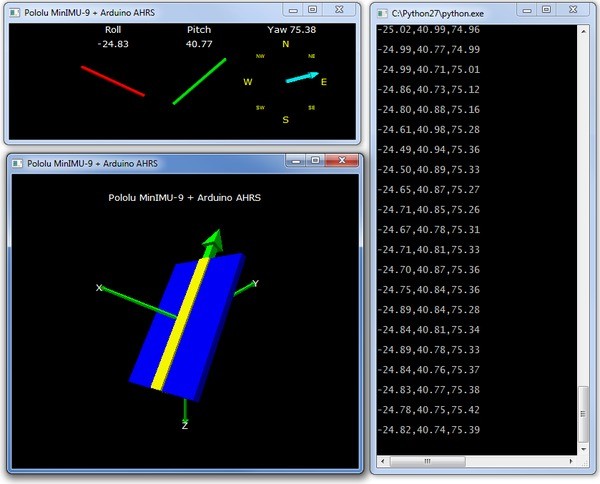The image size is (600, 484).
Task: Click the vertical scrollbar thumb in the console
Action: point(583,414)
